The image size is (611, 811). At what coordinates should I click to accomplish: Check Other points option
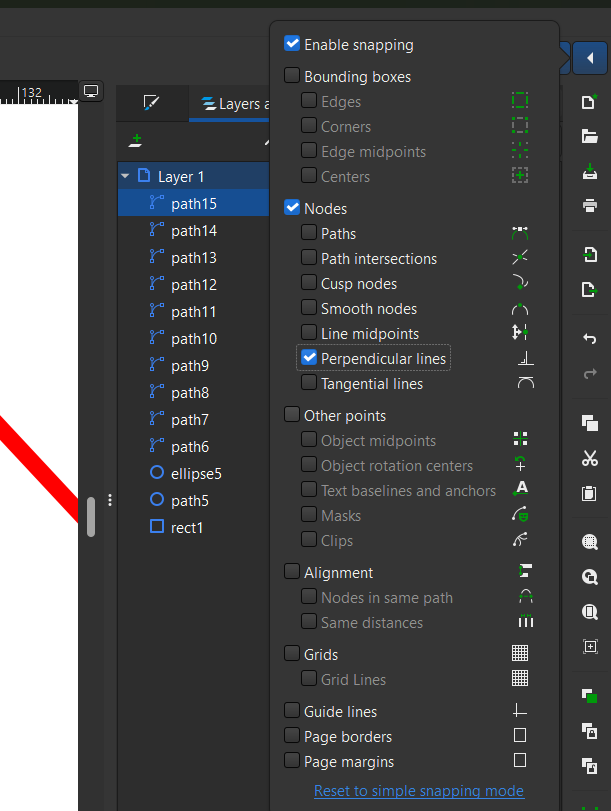click(x=292, y=414)
